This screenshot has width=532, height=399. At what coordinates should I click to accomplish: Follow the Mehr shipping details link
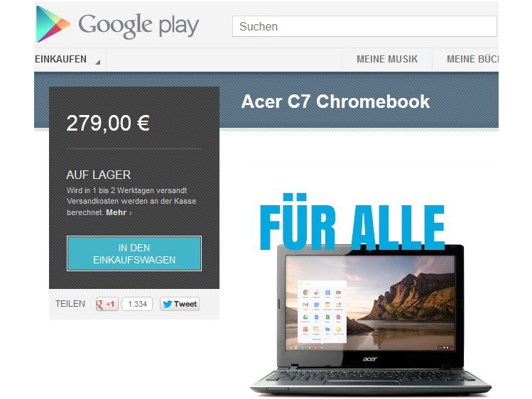pyautogui.click(x=116, y=212)
